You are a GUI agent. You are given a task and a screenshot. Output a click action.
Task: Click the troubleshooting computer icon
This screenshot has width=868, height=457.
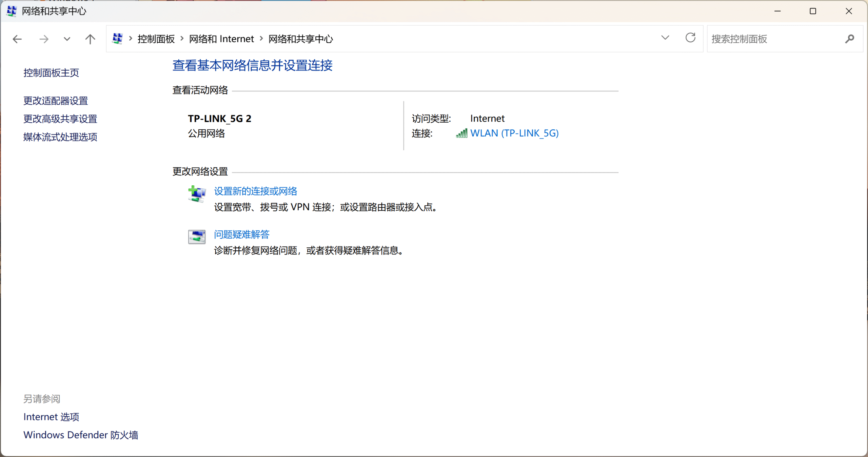(x=197, y=236)
